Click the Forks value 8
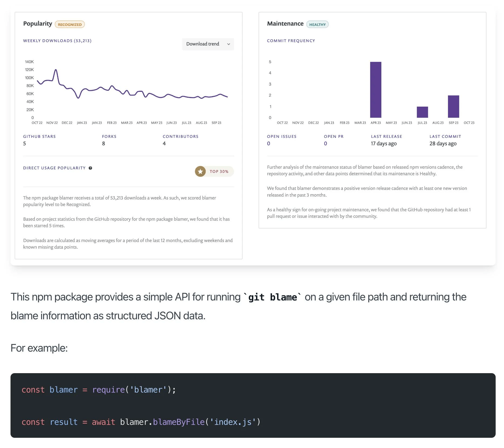Viewport: 504px width, 448px height. (x=103, y=143)
